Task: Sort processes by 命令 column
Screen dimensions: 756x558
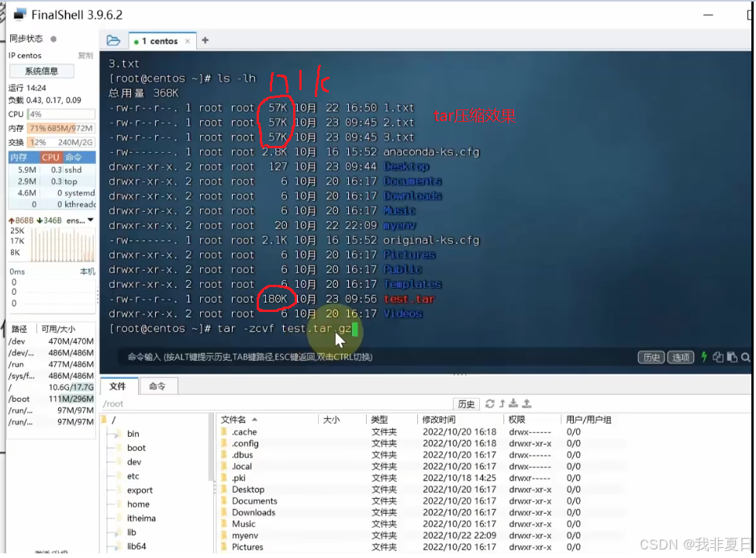Action: click(x=78, y=158)
